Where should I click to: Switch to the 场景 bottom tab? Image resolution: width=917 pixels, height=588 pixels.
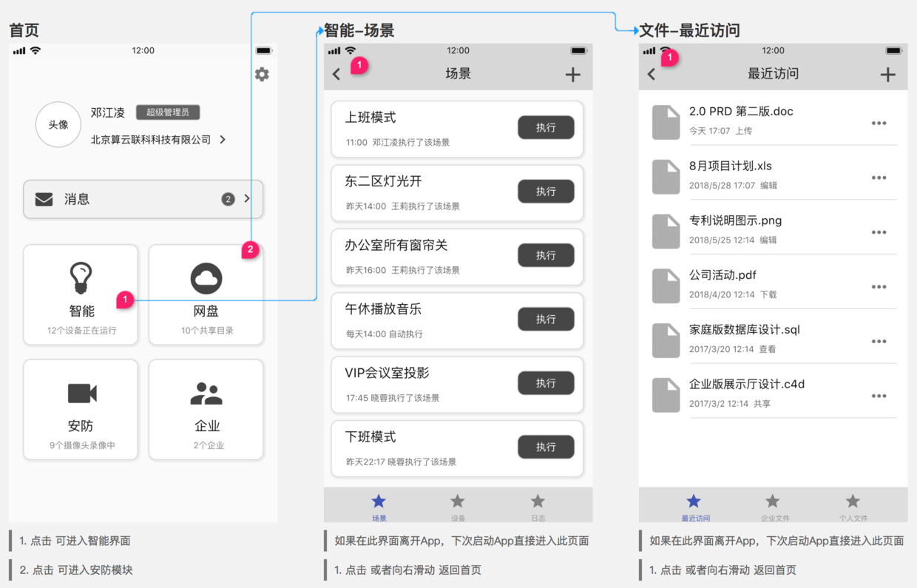(379, 507)
